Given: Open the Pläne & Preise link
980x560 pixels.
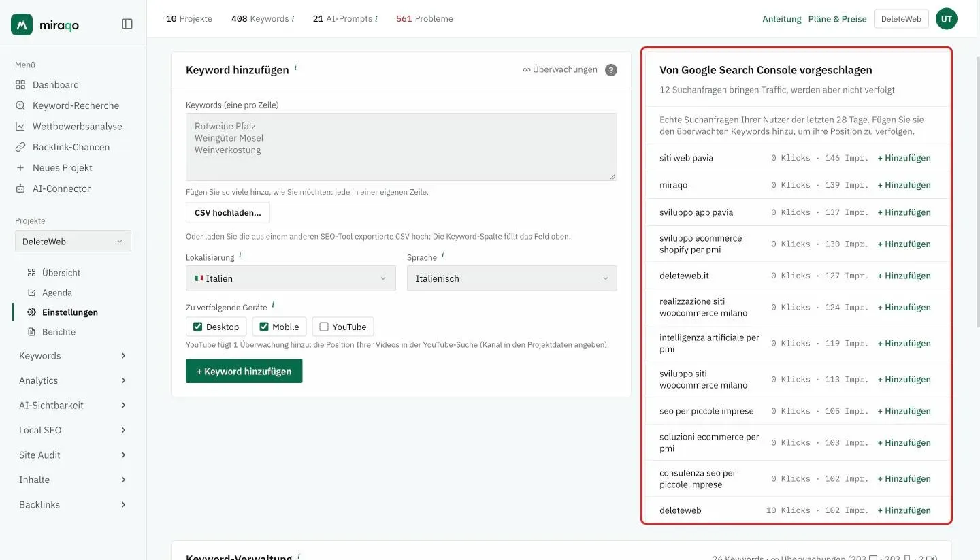Looking at the screenshot, I should point(837,19).
